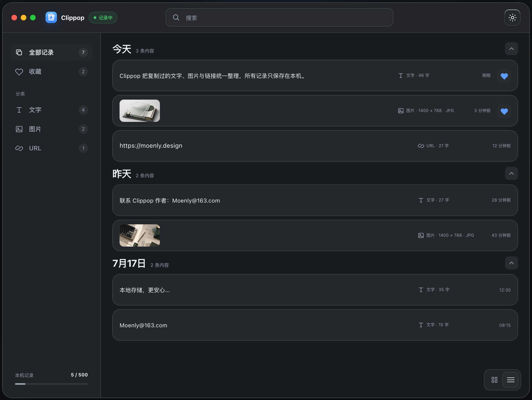Click the 7 count badge on 全部记录
This screenshot has height=400, width=532.
pos(83,53)
